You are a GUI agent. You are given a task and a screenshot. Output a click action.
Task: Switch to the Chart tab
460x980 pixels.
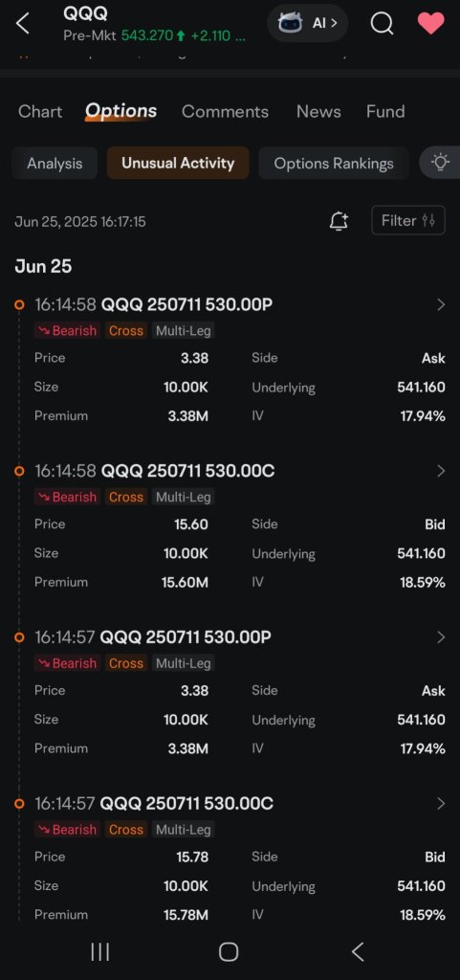pos(40,111)
